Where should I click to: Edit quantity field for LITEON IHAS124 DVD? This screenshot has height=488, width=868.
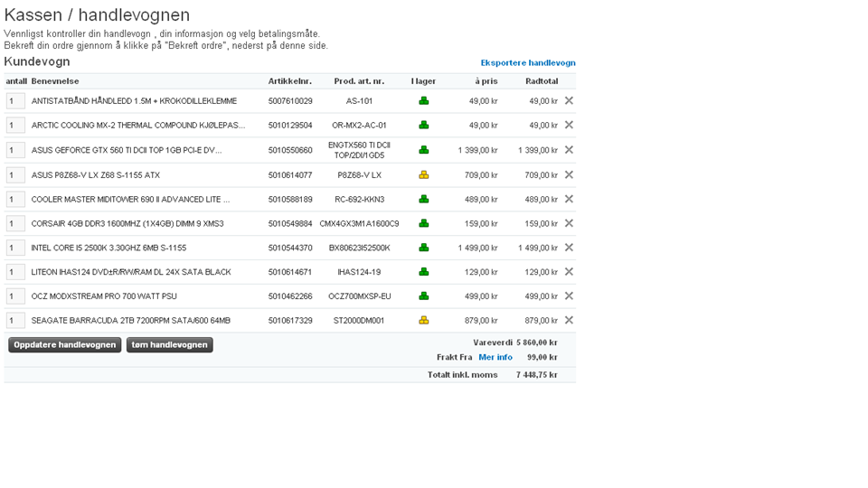tap(15, 272)
